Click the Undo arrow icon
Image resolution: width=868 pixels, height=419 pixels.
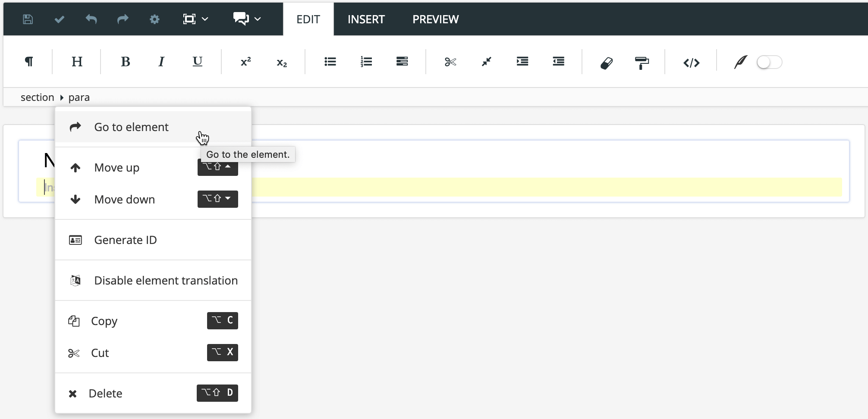[91, 19]
